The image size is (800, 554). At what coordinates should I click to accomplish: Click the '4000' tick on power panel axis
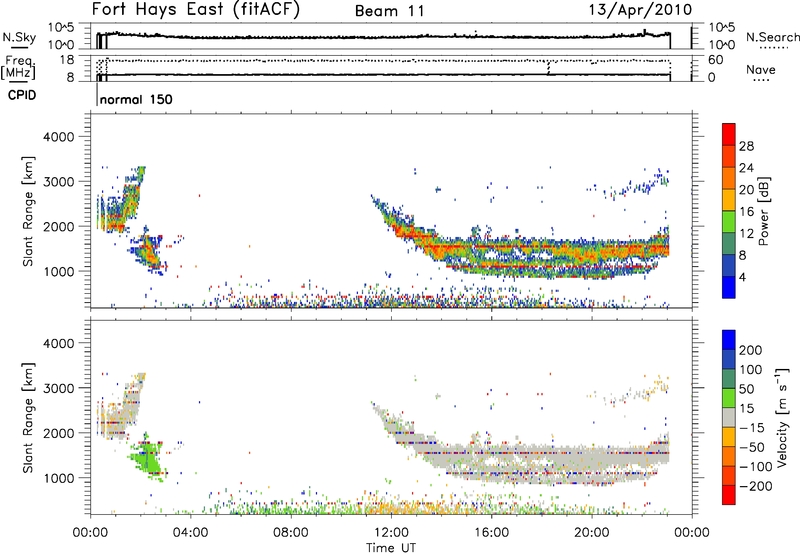[59, 136]
